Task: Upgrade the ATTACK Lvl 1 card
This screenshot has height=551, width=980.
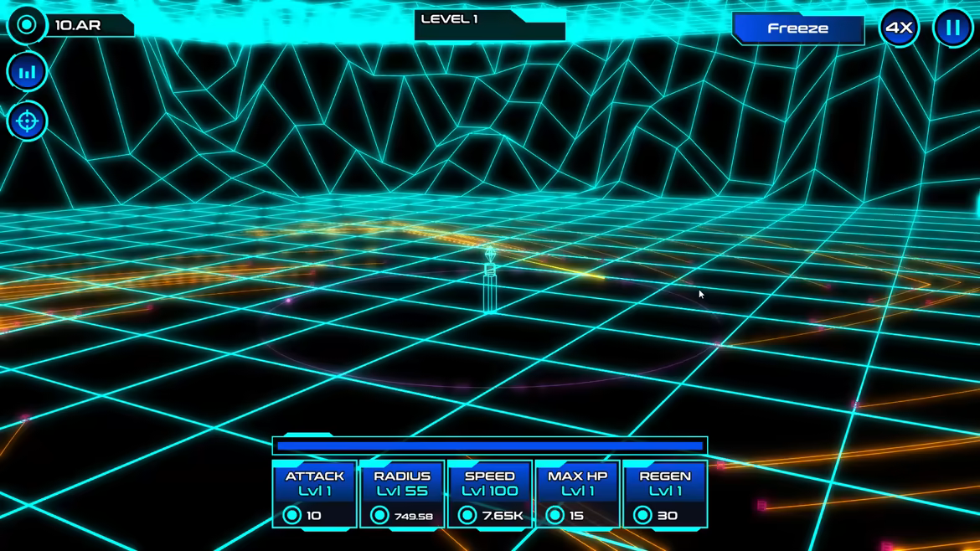Action: tap(314, 494)
